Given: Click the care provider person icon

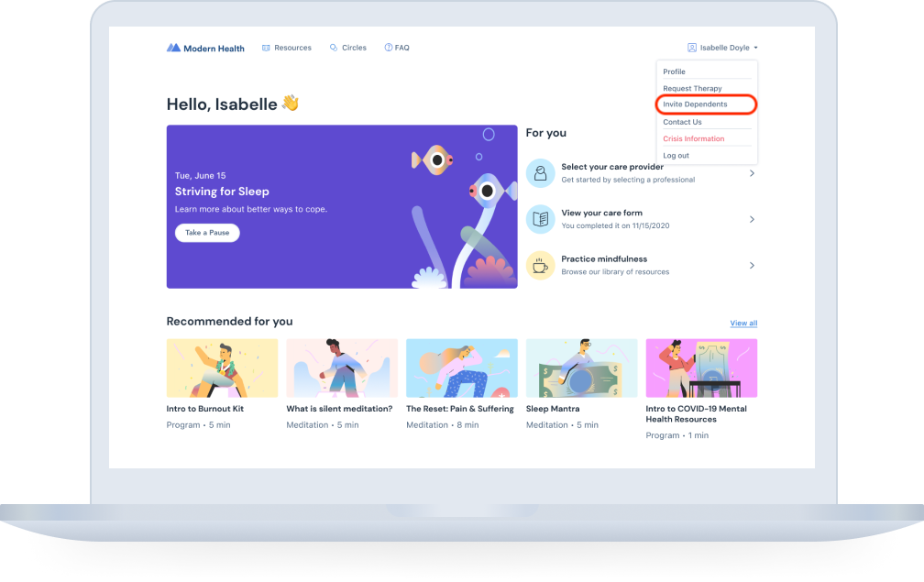Looking at the screenshot, I should 540,172.
